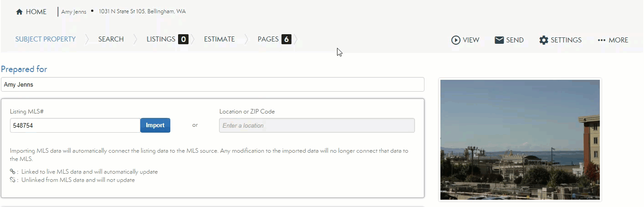This screenshot has height=207, width=644.
Task: Click the SEND envelope icon
Action: point(499,40)
